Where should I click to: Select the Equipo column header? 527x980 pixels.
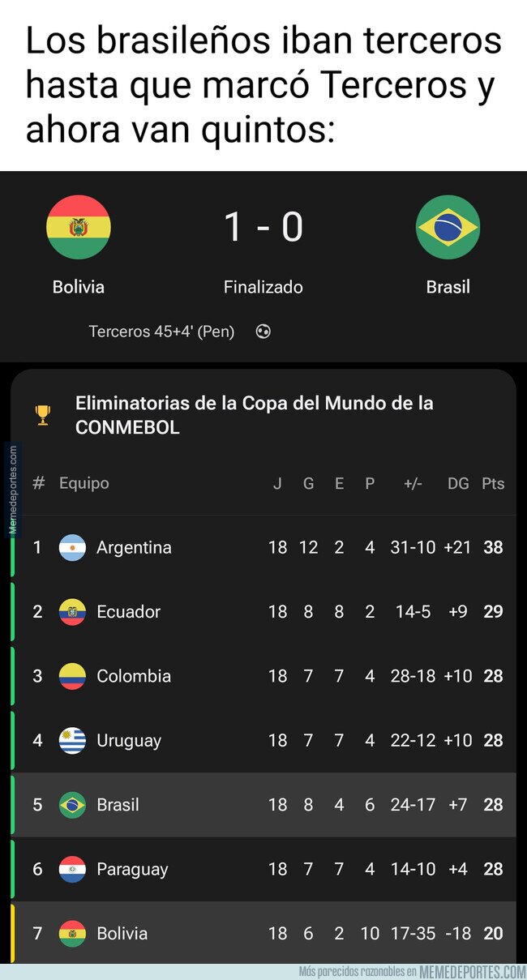coord(84,483)
